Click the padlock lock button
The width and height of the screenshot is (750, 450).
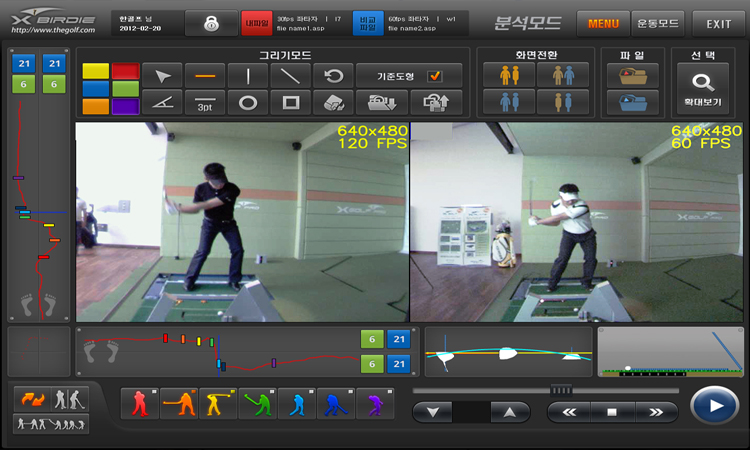click(211, 23)
